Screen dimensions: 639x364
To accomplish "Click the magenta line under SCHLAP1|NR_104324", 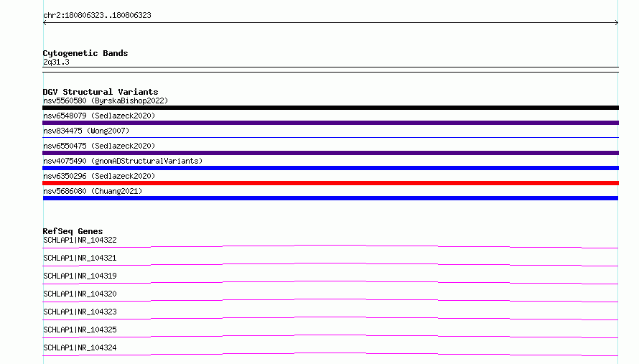I will [330, 353].
